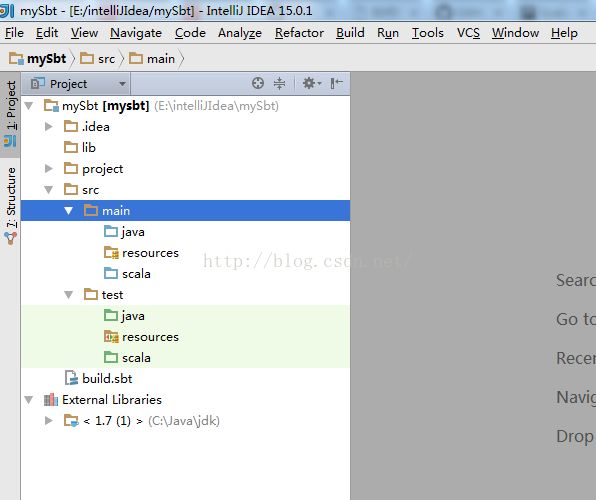Open the Project view dropdown arrow
Image resolution: width=596 pixels, height=500 pixels.
tap(122, 84)
